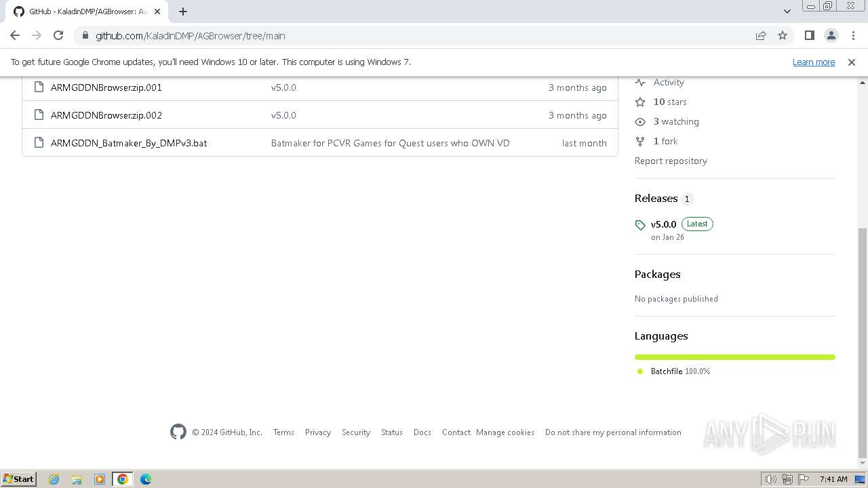Click the file icon of ARMGDDN_Batmaker_By_DMPv3.bat
This screenshot has height=488, width=868.
pyautogui.click(x=39, y=142)
